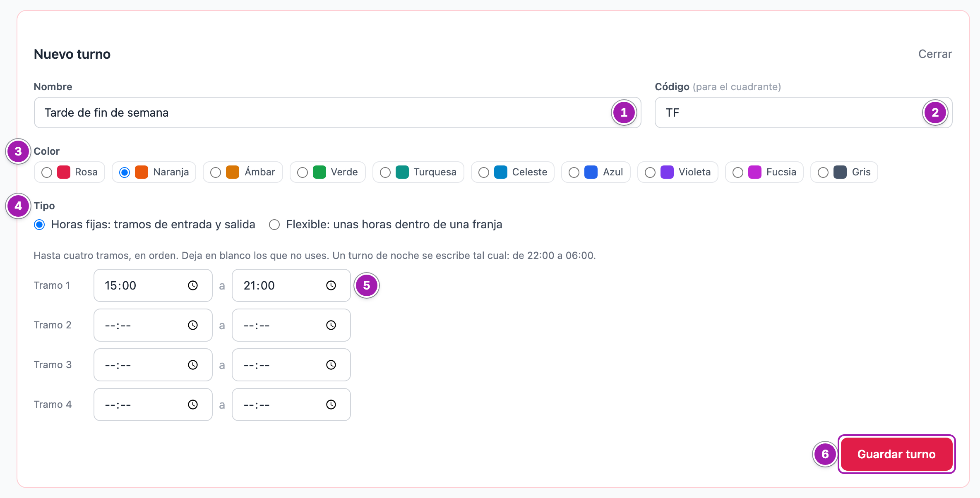Screen dimensions: 980x498
Task: Click clock icon in Tramo 2 start field
Action: coord(193,325)
